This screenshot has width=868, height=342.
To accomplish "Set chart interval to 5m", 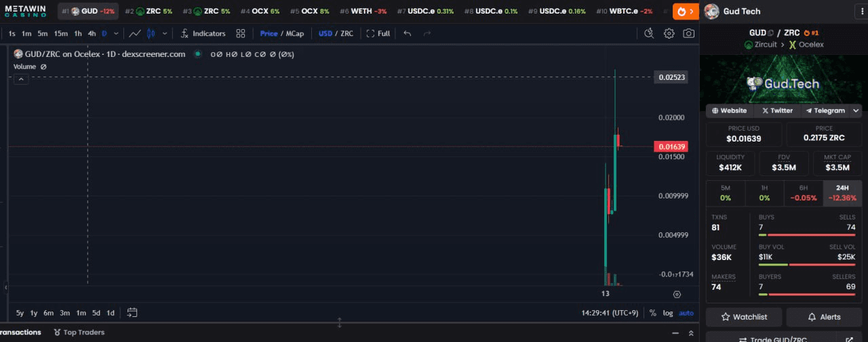I will pos(43,33).
